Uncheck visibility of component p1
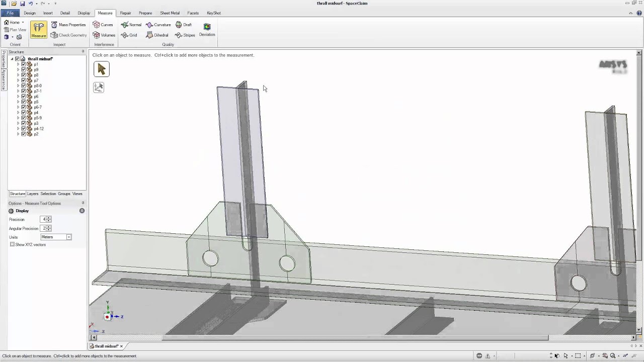The width and height of the screenshot is (644, 362). (24, 64)
